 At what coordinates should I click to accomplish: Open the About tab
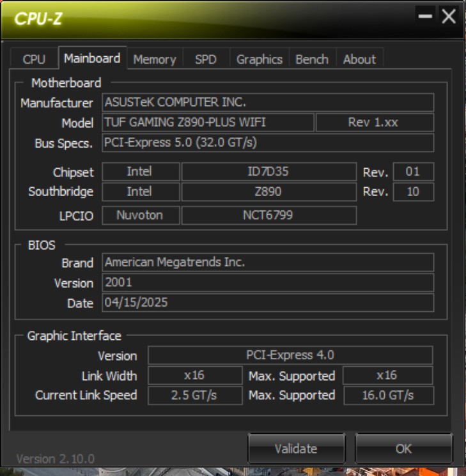pyautogui.click(x=359, y=59)
